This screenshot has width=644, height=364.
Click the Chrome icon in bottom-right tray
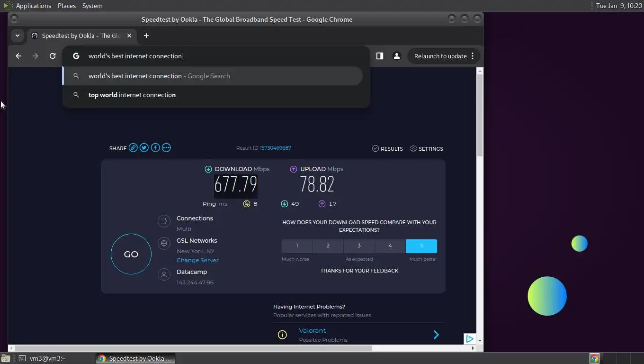coord(594,358)
